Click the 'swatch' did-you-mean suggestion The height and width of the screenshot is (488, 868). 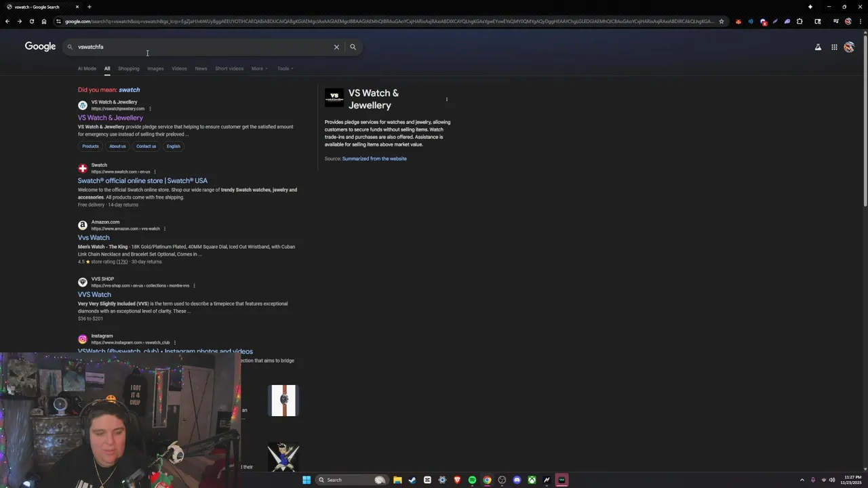click(x=129, y=89)
